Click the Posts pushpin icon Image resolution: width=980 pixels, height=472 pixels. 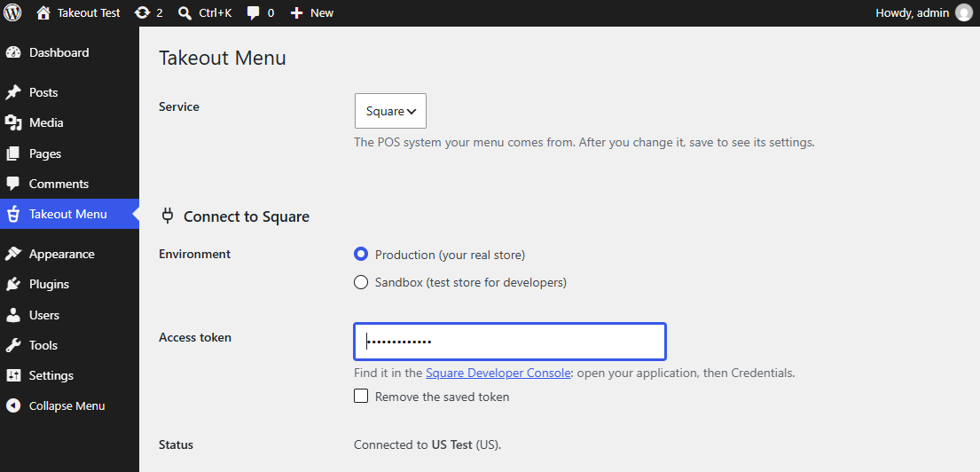click(x=13, y=92)
